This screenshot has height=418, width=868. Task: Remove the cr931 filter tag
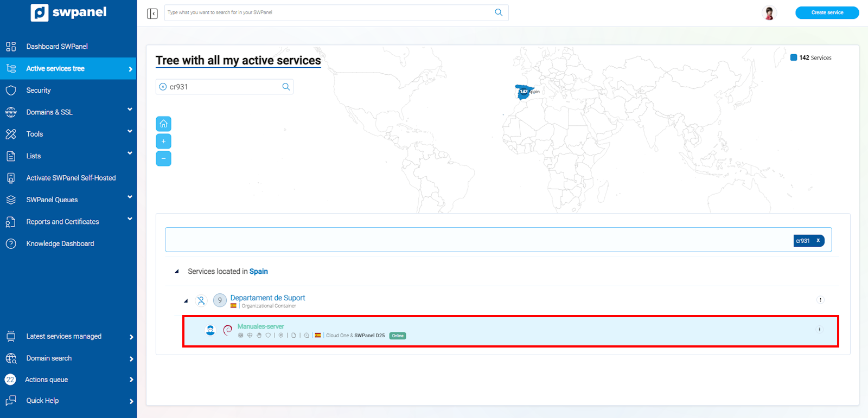pos(818,241)
